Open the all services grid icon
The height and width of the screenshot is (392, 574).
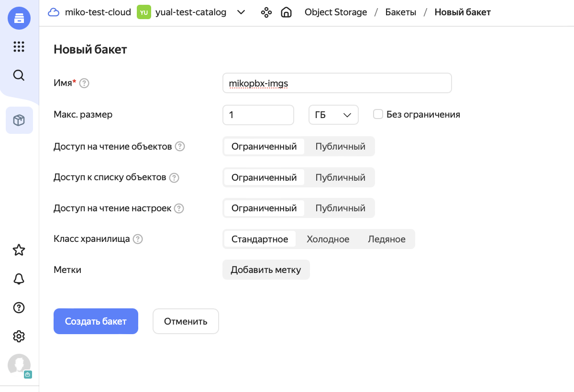(x=19, y=46)
